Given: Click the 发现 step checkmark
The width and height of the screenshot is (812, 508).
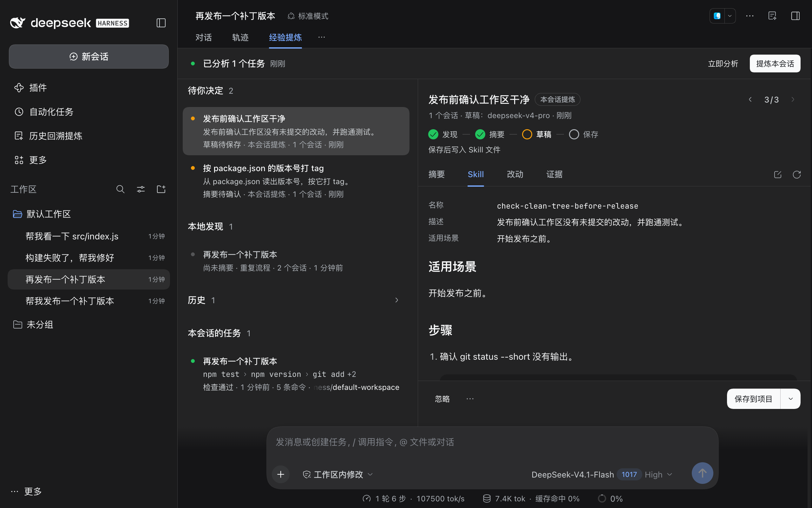Looking at the screenshot, I should pyautogui.click(x=443, y=134).
